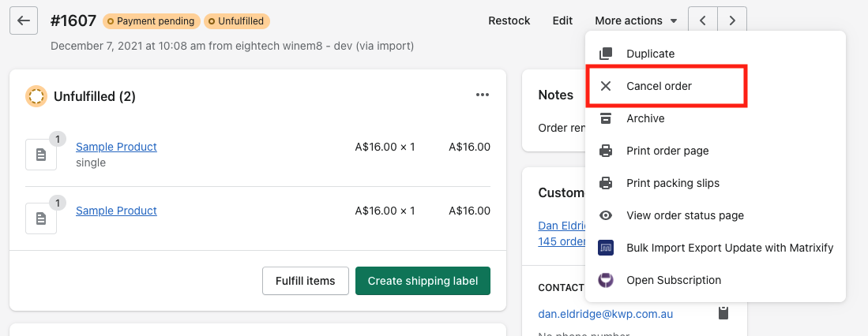Click the Archive box icon
The image size is (868, 336).
coord(606,118)
